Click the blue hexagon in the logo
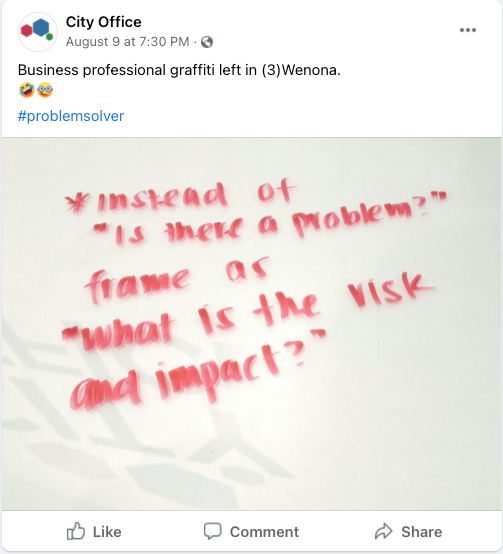 41,28
